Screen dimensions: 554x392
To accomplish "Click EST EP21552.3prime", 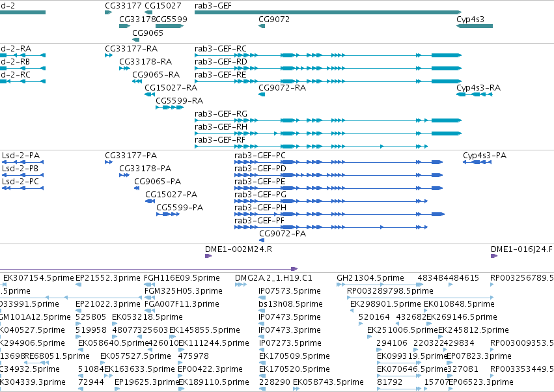I will [108, 278].
